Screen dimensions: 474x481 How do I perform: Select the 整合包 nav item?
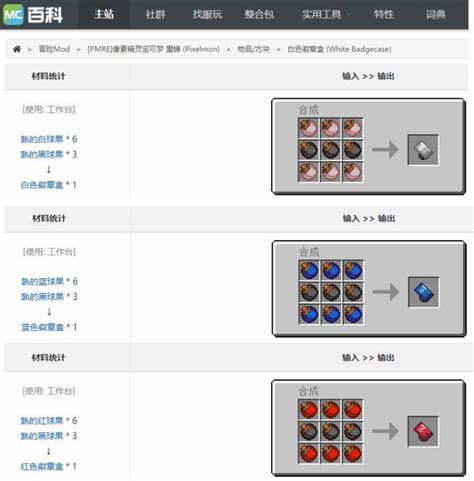[x=259, y=14]
